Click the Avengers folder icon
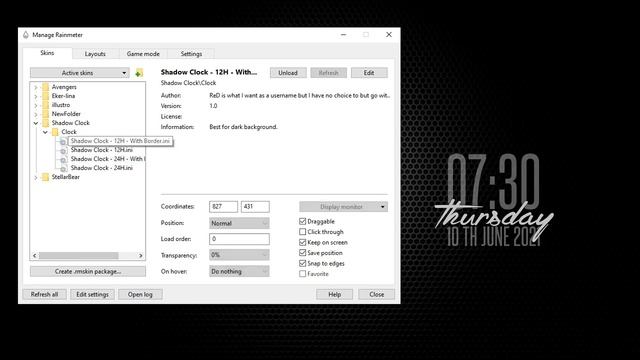Image resolution: width=640 pixels, height=360 pixels. click(x=45, y=87)
